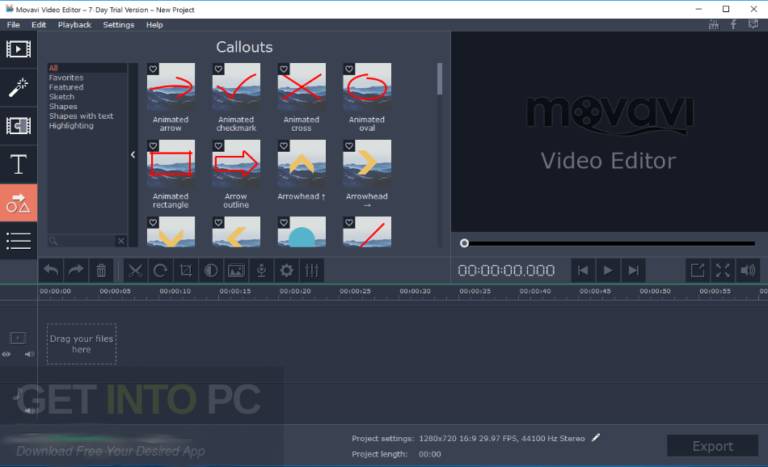The height and width of the screenshot is (467, 768).
Task: Favorite the Animated arrow callout
Action: click(x=153, y=69)
